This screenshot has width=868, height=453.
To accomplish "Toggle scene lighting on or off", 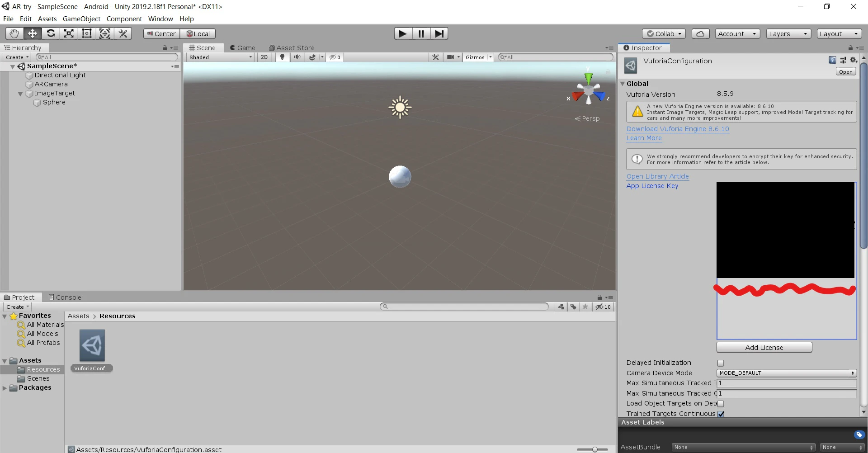I will click(283, 57).
